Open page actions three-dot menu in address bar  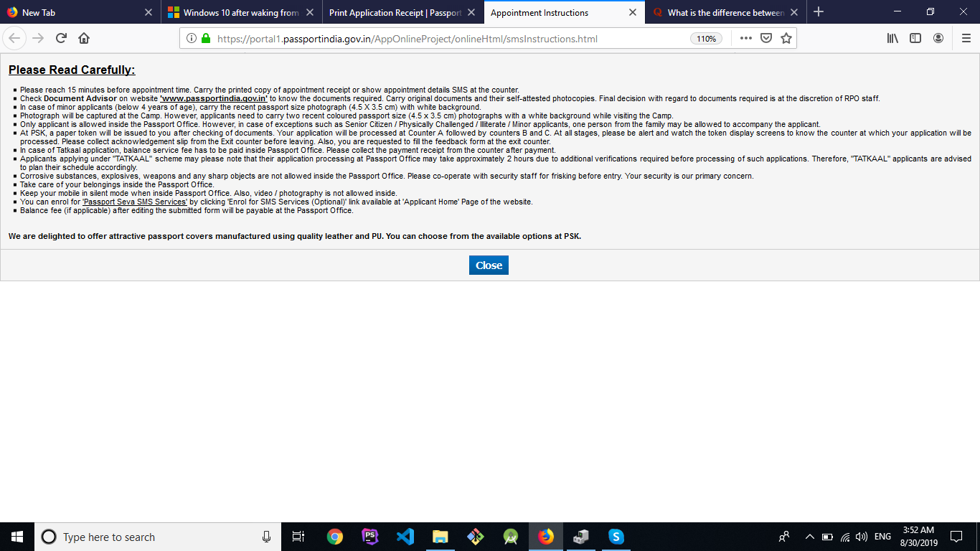coord(746,39)
